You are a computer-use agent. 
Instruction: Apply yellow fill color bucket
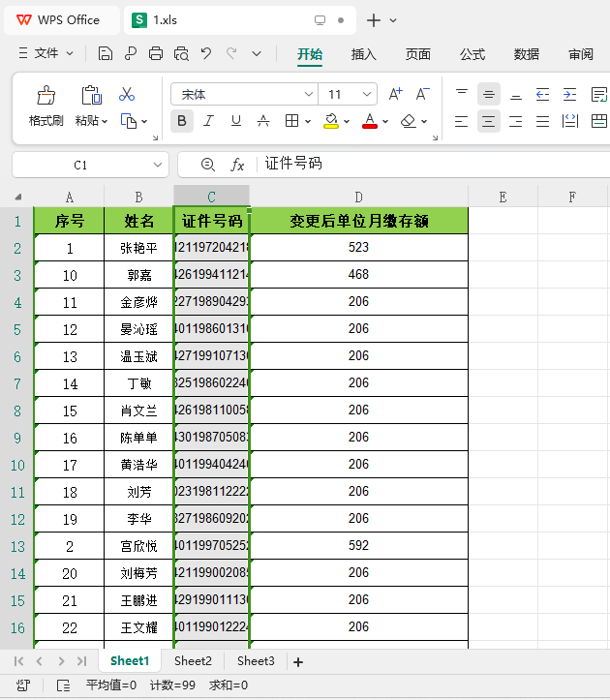331,121
